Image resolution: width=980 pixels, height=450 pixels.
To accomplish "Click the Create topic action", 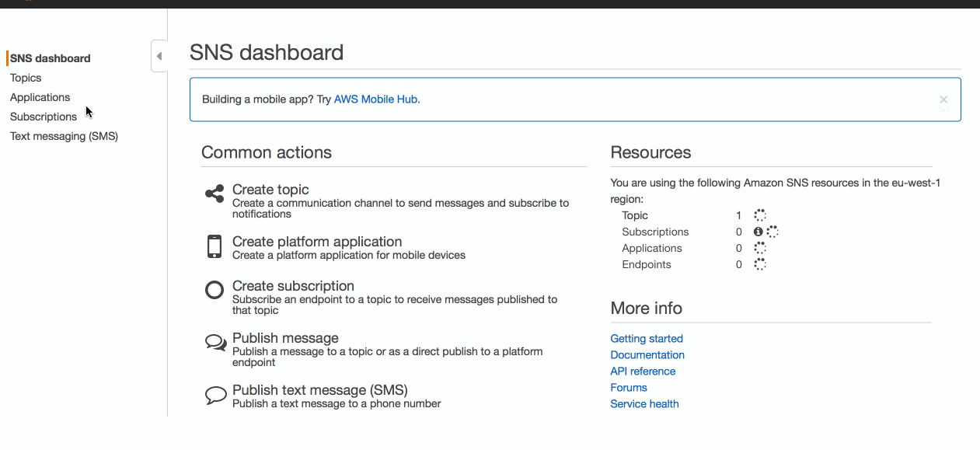I will 270,190.
